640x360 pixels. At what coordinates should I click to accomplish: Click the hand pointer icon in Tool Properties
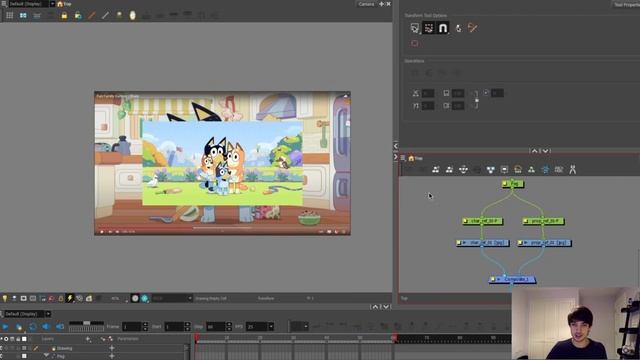click(x=458, y=28)
